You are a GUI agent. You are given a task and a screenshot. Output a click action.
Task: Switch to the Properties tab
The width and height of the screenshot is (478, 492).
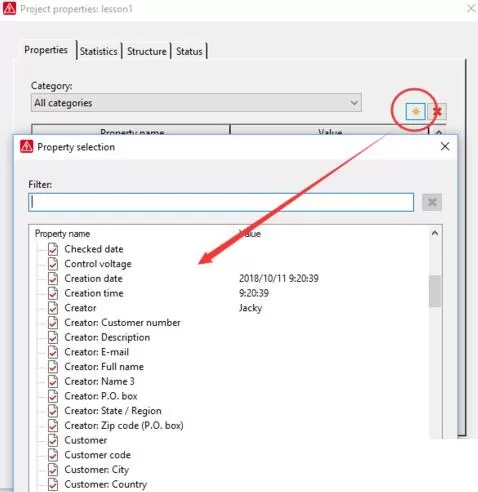click(x=46, y=50)
